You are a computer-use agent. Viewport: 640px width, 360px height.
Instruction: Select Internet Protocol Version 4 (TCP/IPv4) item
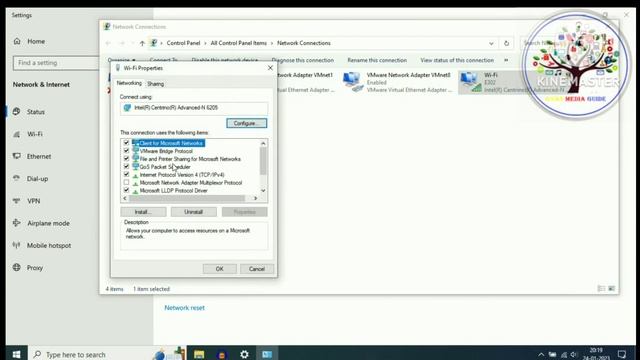[x=182, y=175]
